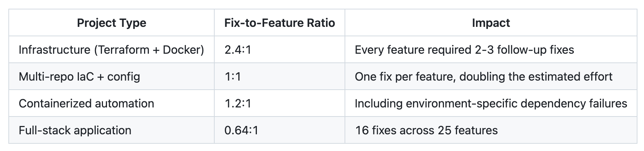
Task: Click the Project Type column header
Action: point(111,23)
